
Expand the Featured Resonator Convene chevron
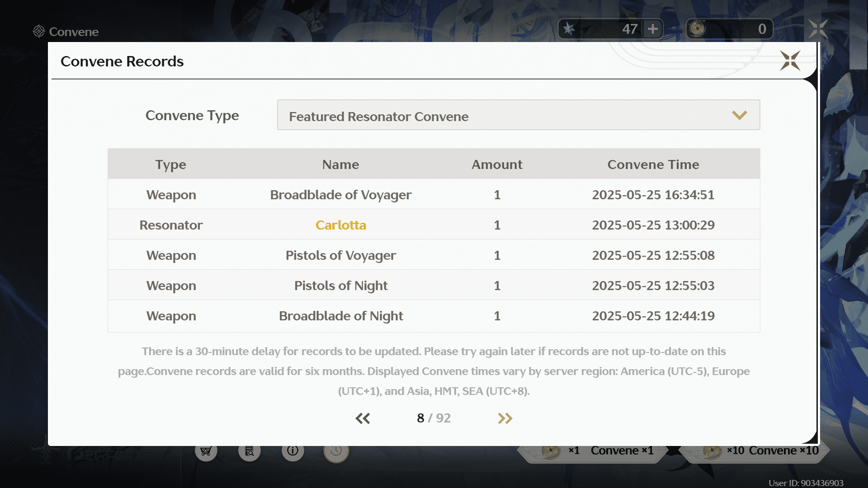(x=740, y=115)
